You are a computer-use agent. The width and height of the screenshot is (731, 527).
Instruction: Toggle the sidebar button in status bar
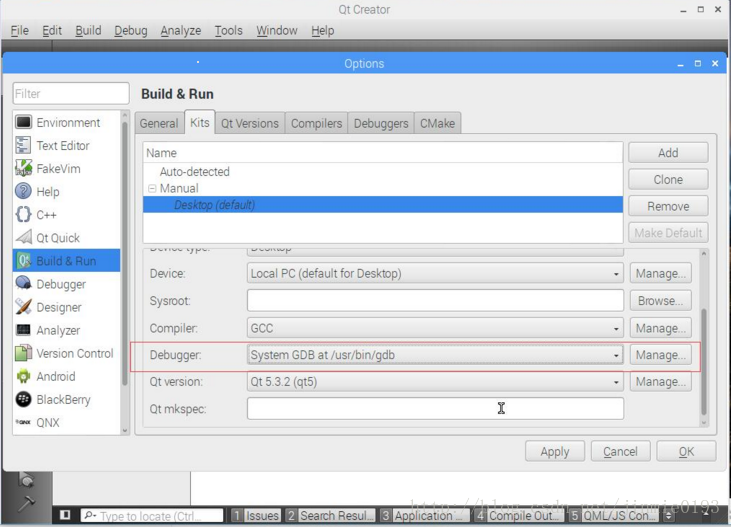click(x=65, y=515)
